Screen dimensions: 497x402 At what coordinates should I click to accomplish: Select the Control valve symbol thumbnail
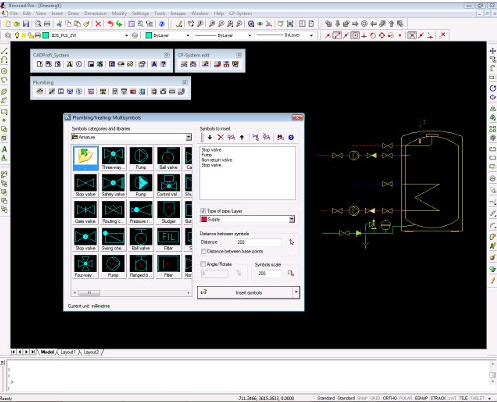coord(168,185)
